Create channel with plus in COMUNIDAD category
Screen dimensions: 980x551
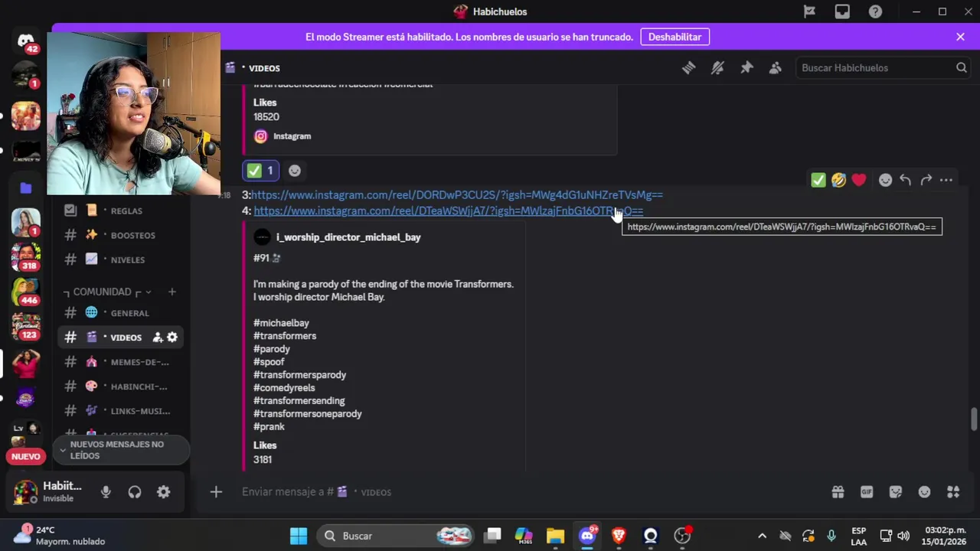pos(171,292)
